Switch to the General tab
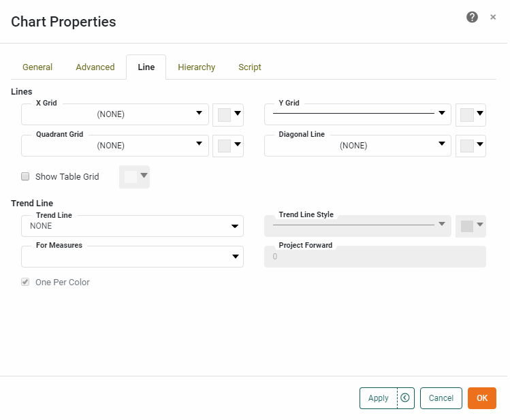 (37, 67)
